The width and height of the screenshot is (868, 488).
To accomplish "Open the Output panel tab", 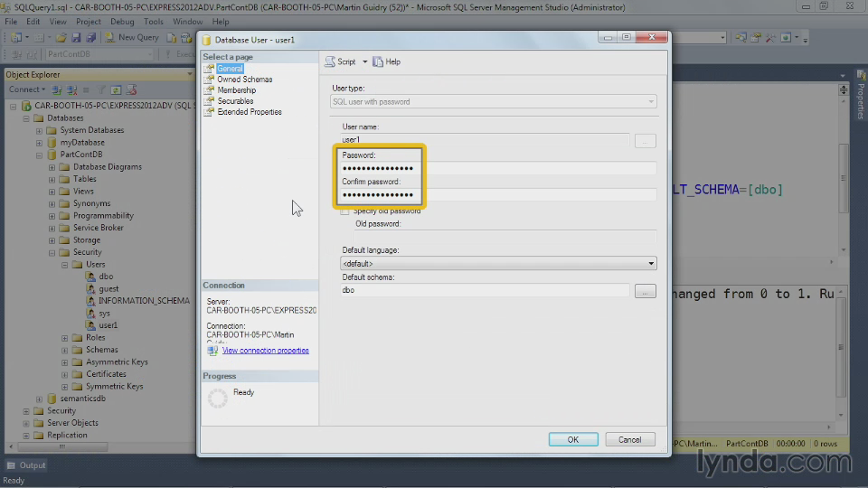I will [x=26, y=465].
